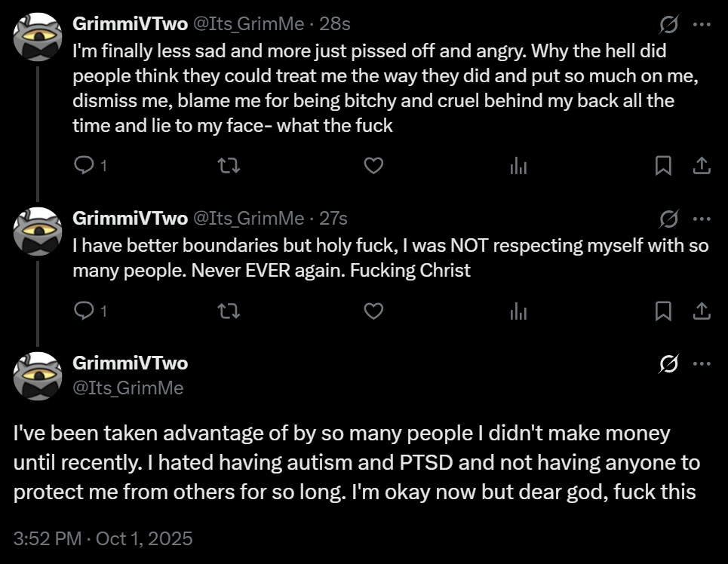Click the 3:52 PM · Oct 1, 2025 timestamp

(103, 538)
